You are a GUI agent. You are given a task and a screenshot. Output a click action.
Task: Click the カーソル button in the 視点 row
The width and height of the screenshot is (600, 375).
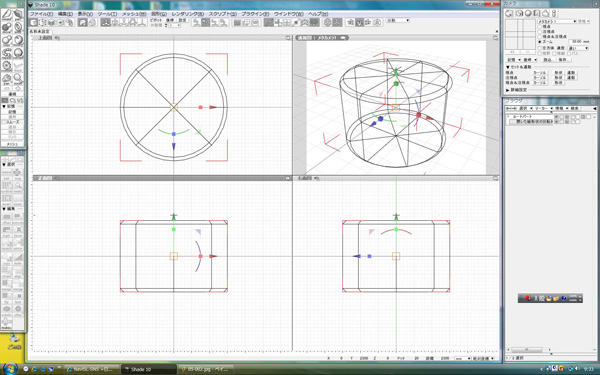(539, 72)
